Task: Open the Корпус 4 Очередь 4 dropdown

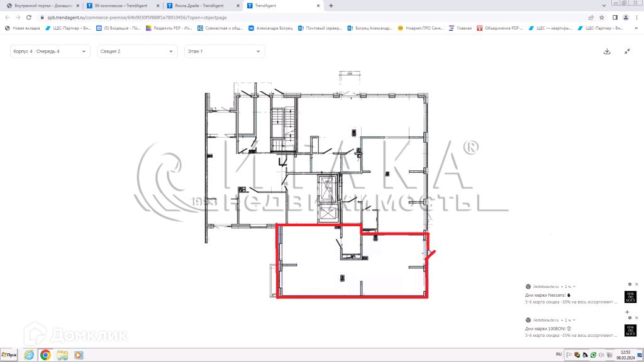Action: click(x=50, y=52)
